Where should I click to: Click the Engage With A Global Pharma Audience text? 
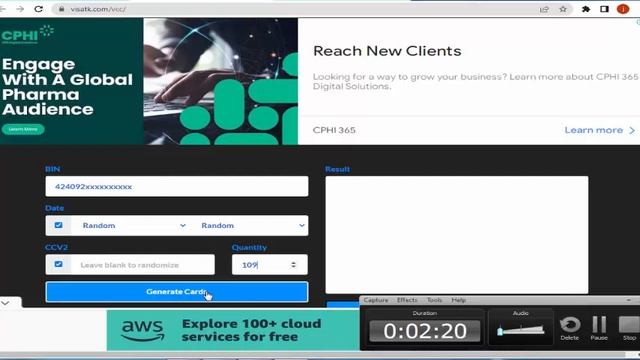point(67,87)
